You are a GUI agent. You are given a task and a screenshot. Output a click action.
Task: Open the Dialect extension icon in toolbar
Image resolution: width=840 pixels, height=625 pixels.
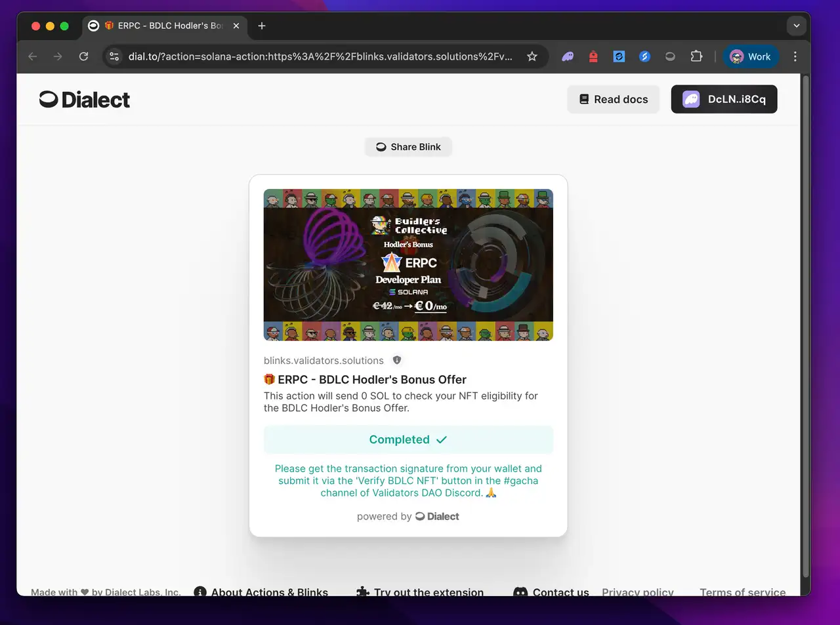coord(670,56)
